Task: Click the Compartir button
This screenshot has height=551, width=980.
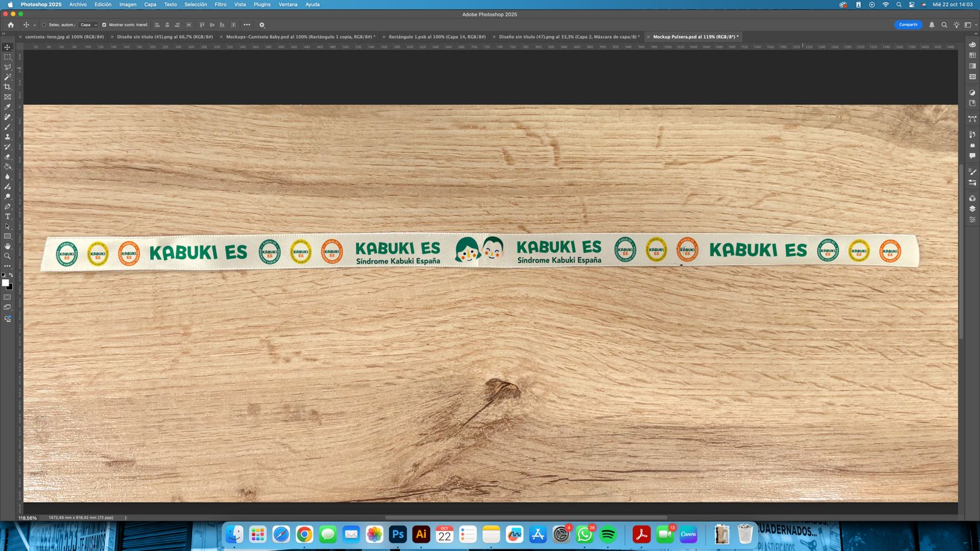Action: coord(908,25)
